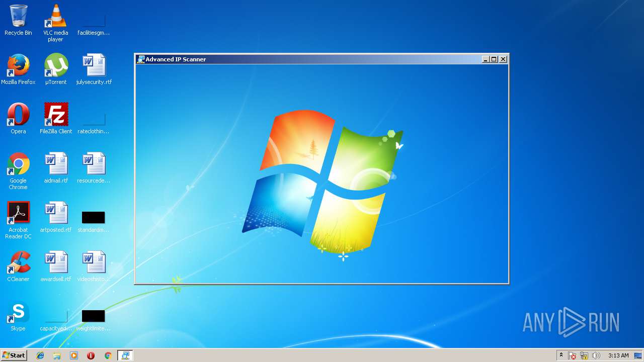This screenshot has width=644, height=362.
Task: Select julysecurity.rtf document
Action: 94,69
